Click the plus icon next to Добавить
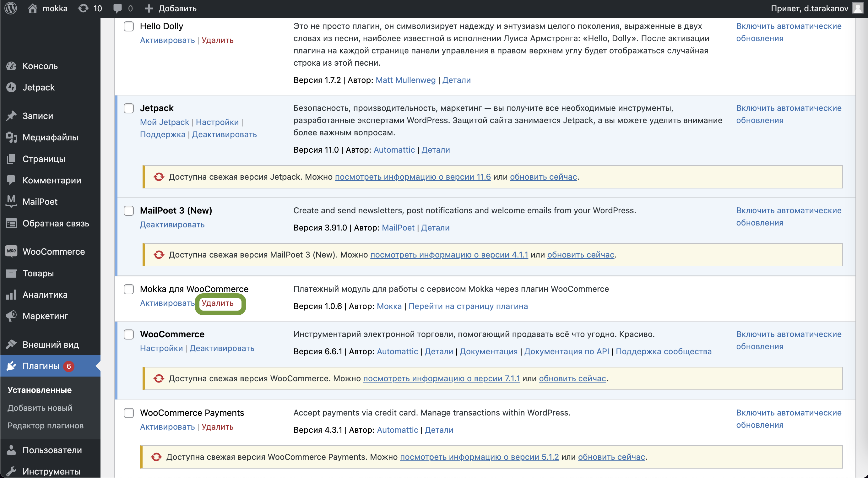The width and height of the screenshot is (868, 478). point(149,8)
